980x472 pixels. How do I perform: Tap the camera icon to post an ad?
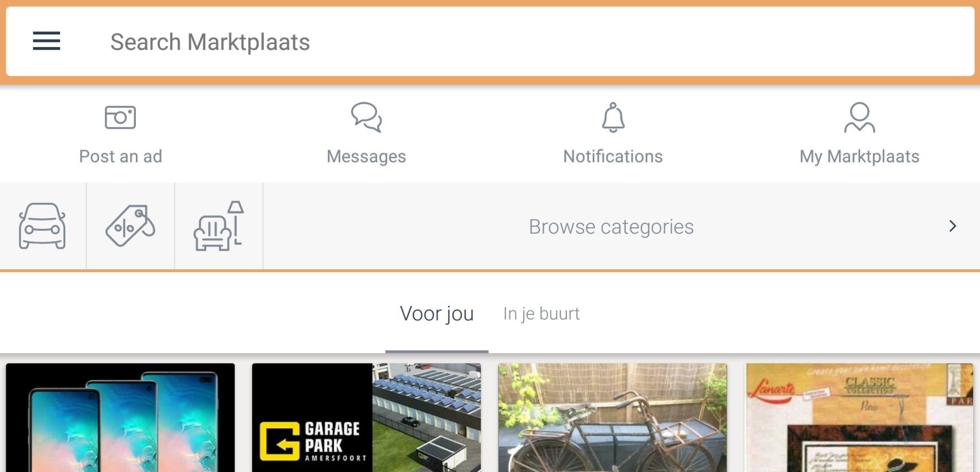[120, 117]
